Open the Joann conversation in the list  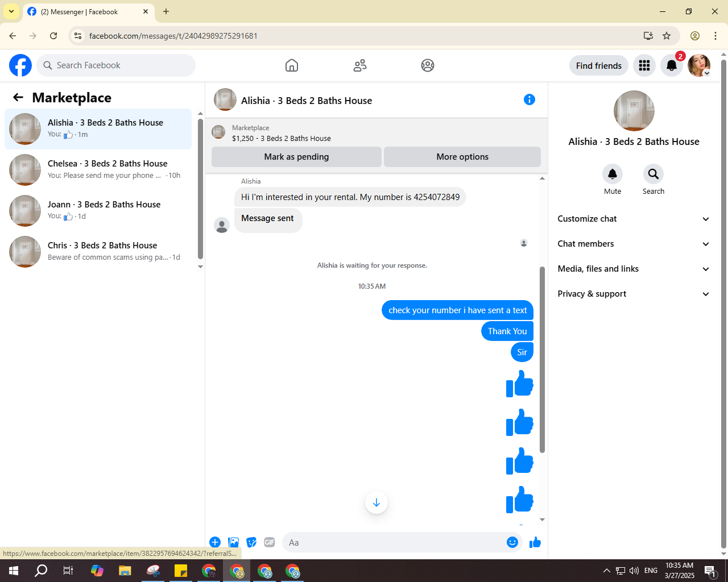98,211
